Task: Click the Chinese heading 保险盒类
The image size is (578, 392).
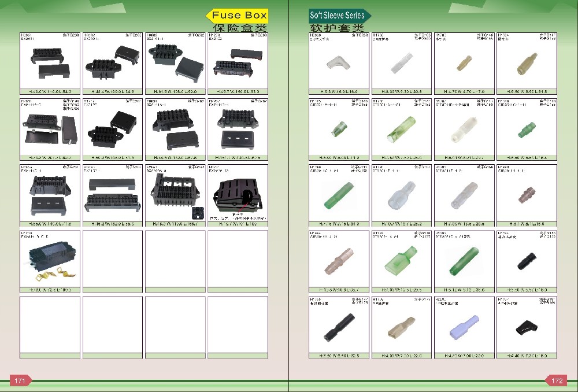Action: click(x=240, y=28)
